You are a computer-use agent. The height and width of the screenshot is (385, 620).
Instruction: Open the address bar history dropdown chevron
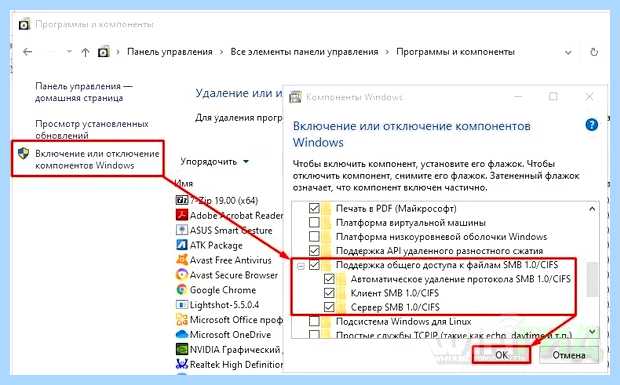(x=568, y=52)
